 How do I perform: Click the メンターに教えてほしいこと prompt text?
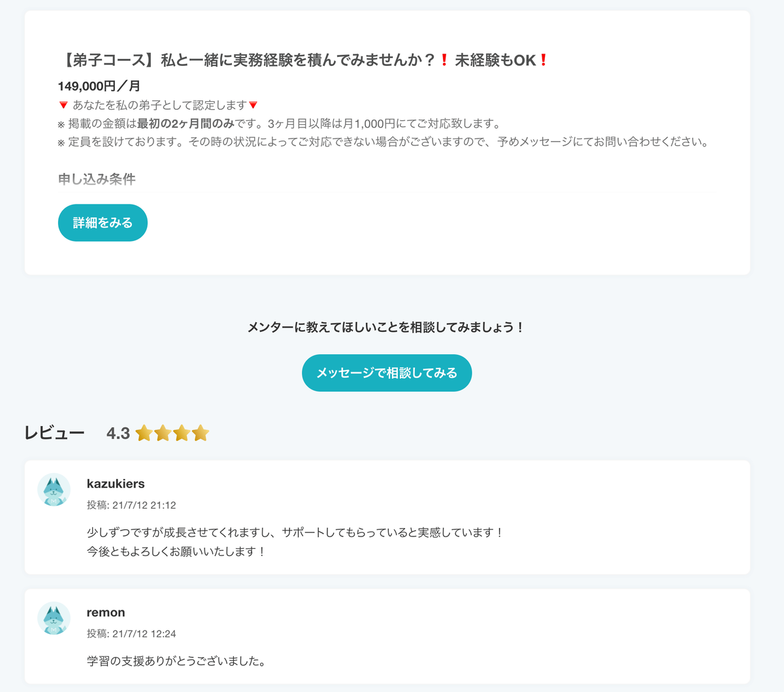[386, 327]
